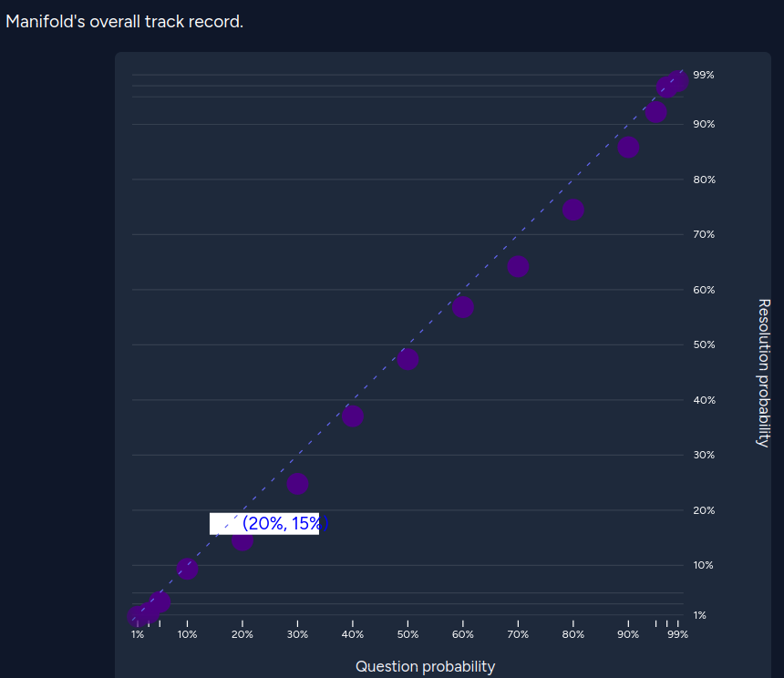784x678 pixels.
Task: Select the 50% label on the y-axis
Action: click(x=704, y=344)
